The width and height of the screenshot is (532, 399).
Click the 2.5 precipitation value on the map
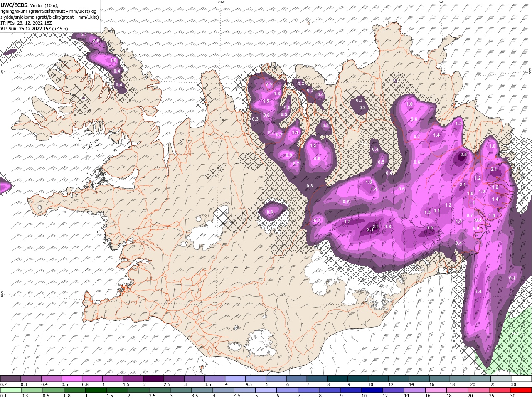pyautogui.click(x=463, y=155)
